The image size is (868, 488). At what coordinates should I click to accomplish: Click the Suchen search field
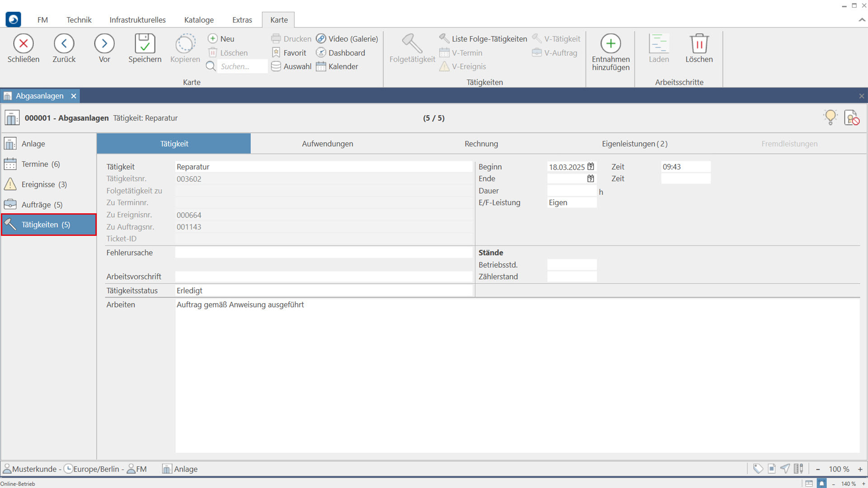(x=241, y=66)
